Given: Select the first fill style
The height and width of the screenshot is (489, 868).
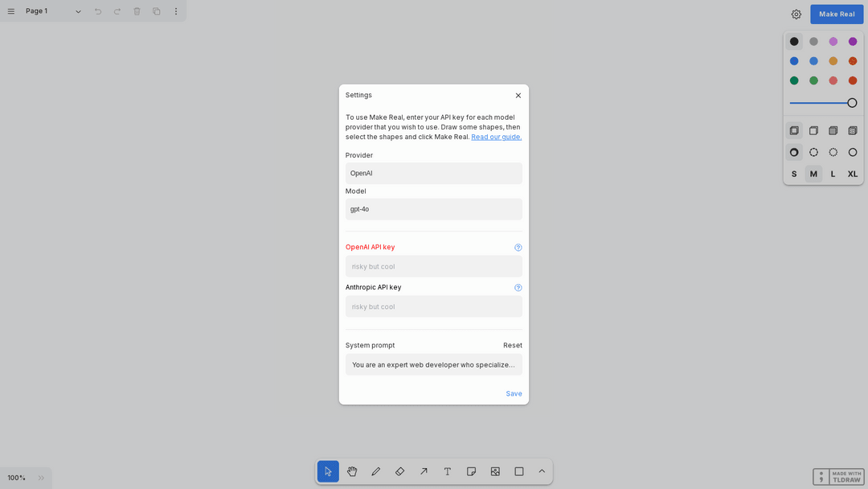Looking at the screenshot, I should [794, 131].
